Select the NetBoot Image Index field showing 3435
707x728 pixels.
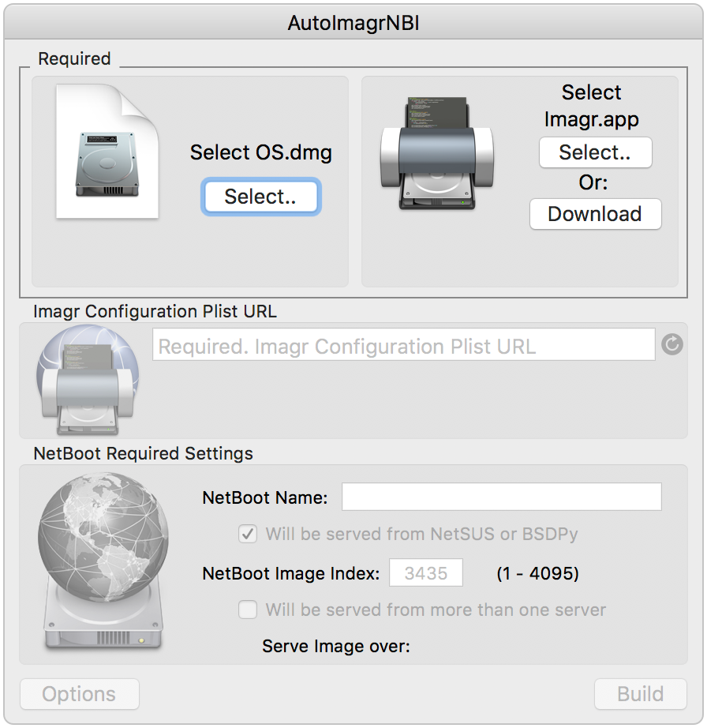426,572
